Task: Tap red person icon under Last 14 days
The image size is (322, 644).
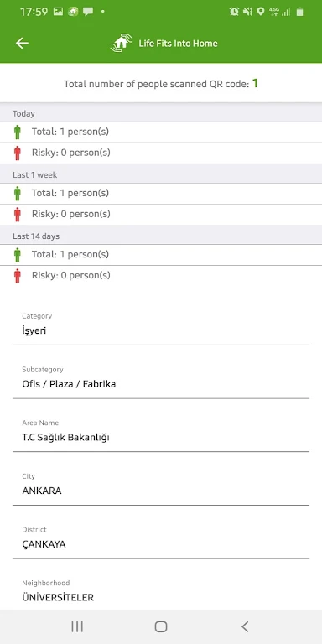Action: coord(18,276)
